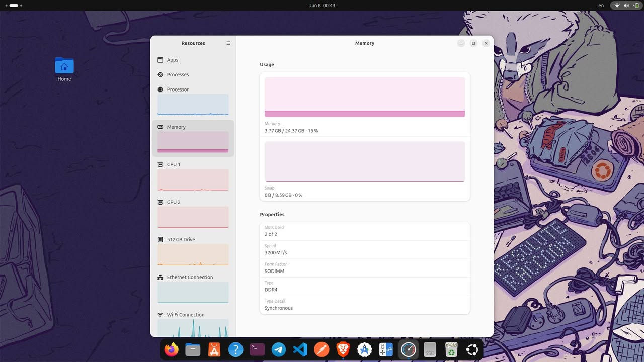Click the Memory usage graph
644x362 pixels.
click(x=365, y=97)
